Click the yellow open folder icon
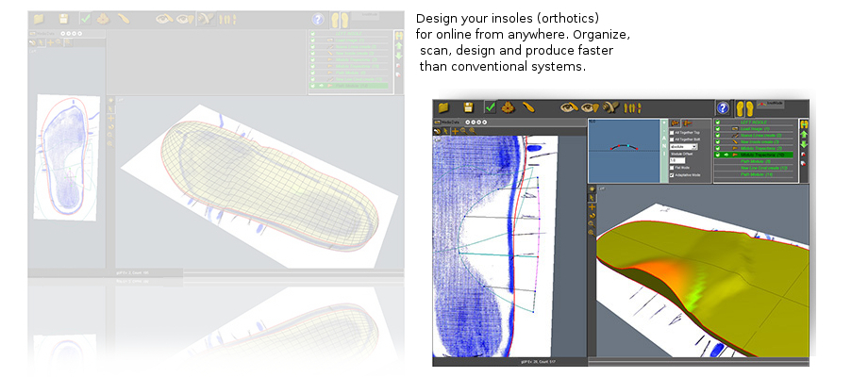 click(x=443, y=108)
